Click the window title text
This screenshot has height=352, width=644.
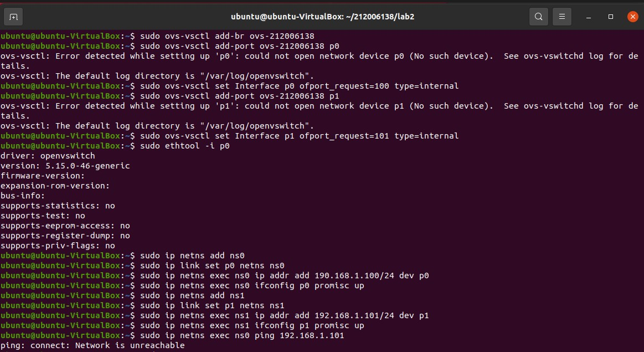click(322, 17)
